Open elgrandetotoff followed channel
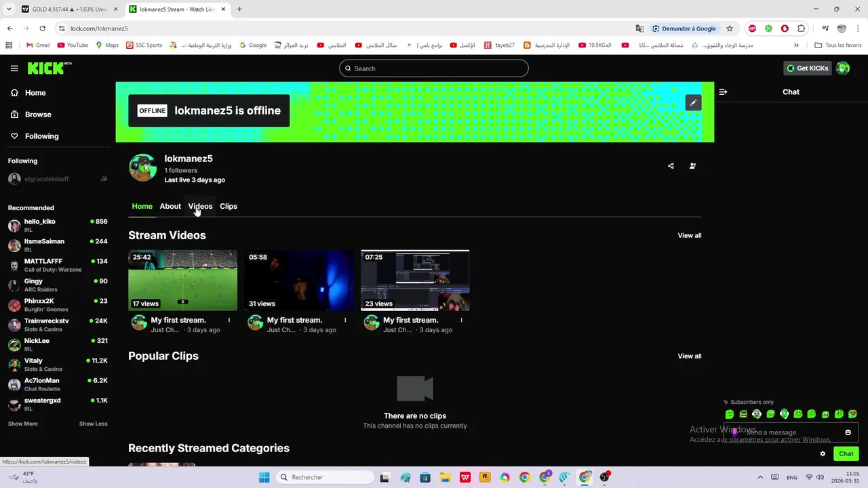 click(58, 179)
